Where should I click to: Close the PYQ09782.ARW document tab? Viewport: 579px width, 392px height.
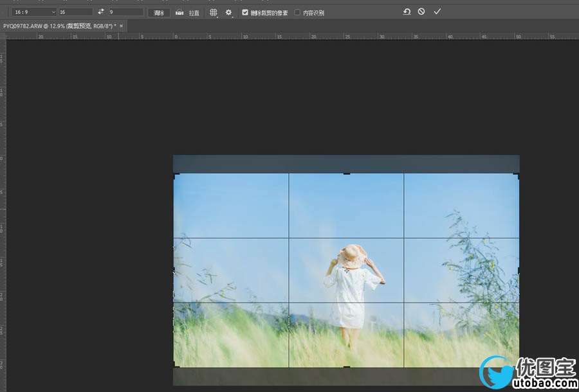(x=122, y=26)
